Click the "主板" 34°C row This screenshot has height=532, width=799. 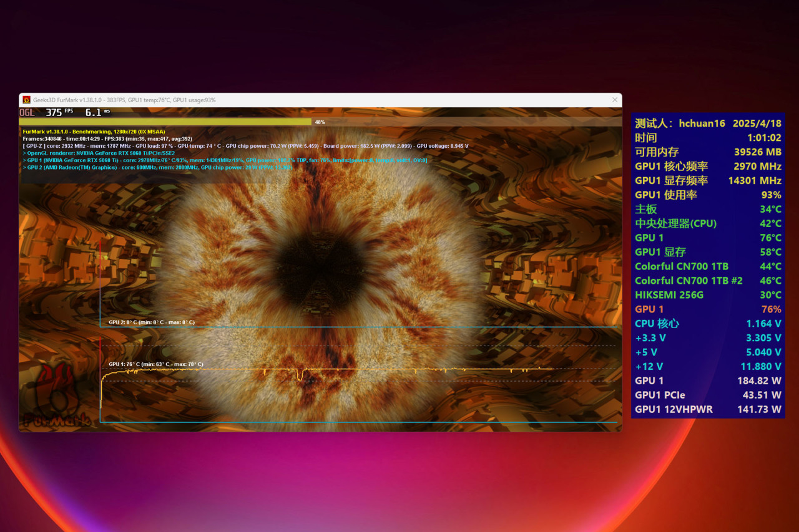point(708,210)
